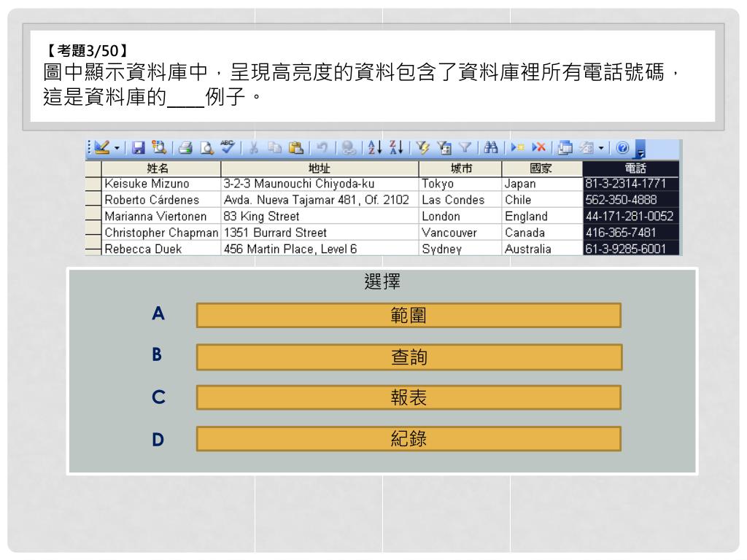Click the Tokyo city cell
The width and height of the screenshot is (747, 560).
pyautogui.click(x=460, y=184)
